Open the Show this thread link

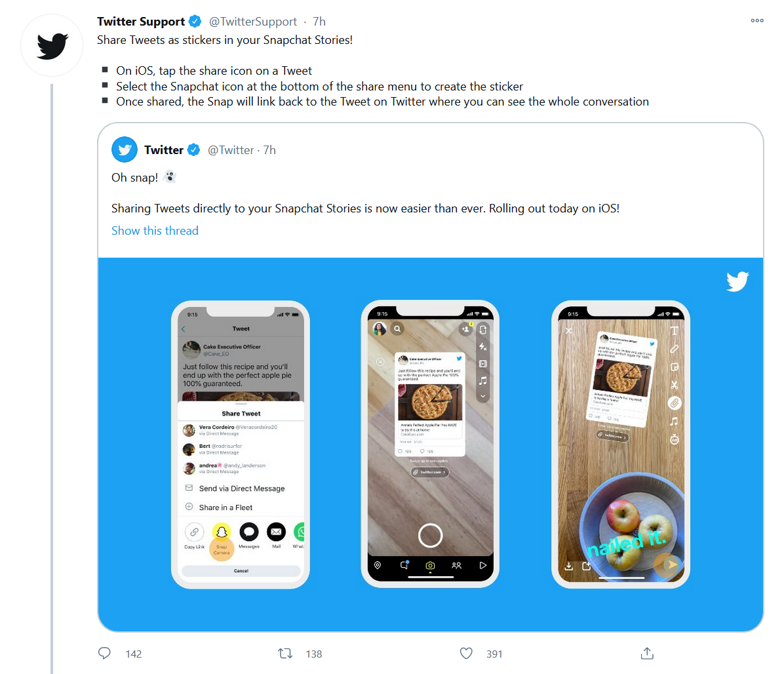(x=155, y=231)
